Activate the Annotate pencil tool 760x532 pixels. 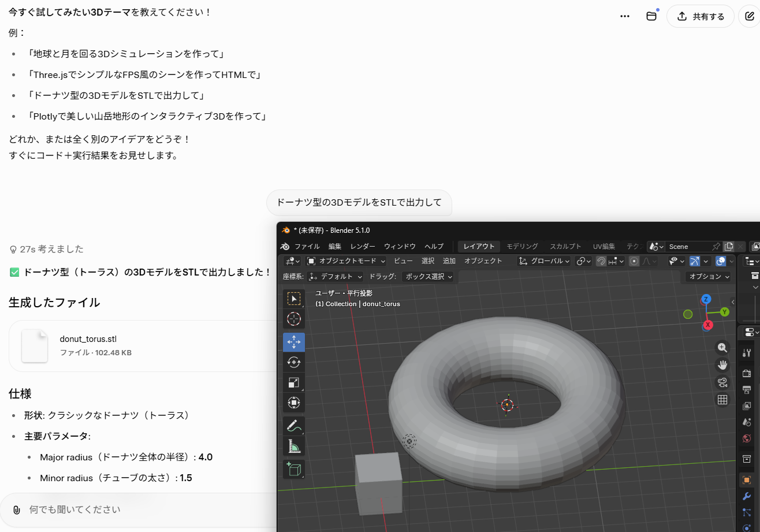(x=294, y=426)
